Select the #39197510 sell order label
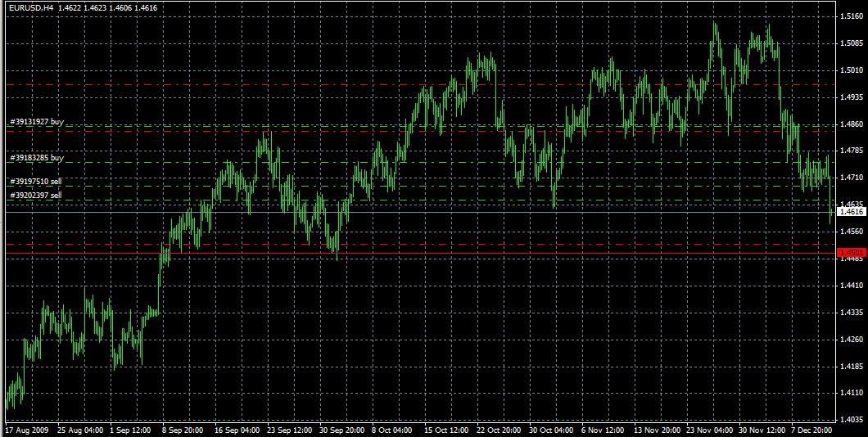 coord(36,182)
